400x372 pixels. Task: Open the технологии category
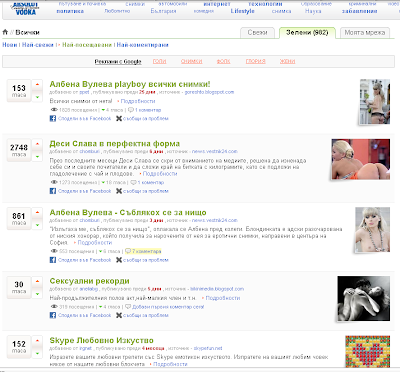pos(265,4)
